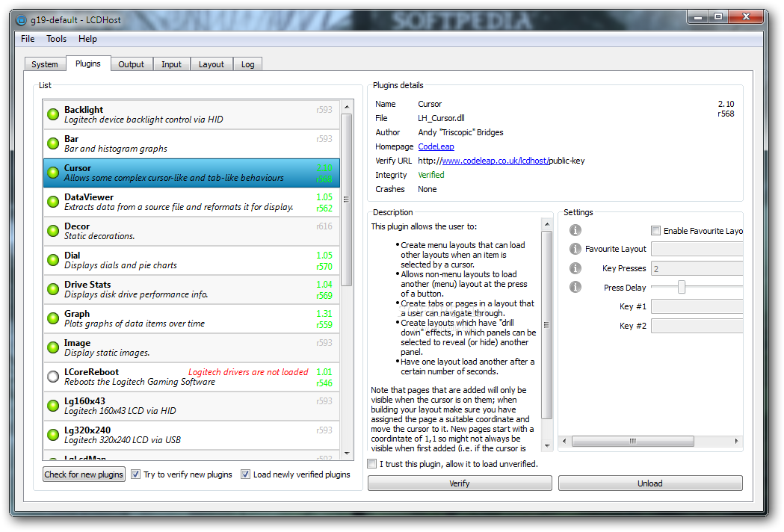Screen dimensions: 784x532
Task: Select the DataViewer plugin row
Action: tap(192, 202)
